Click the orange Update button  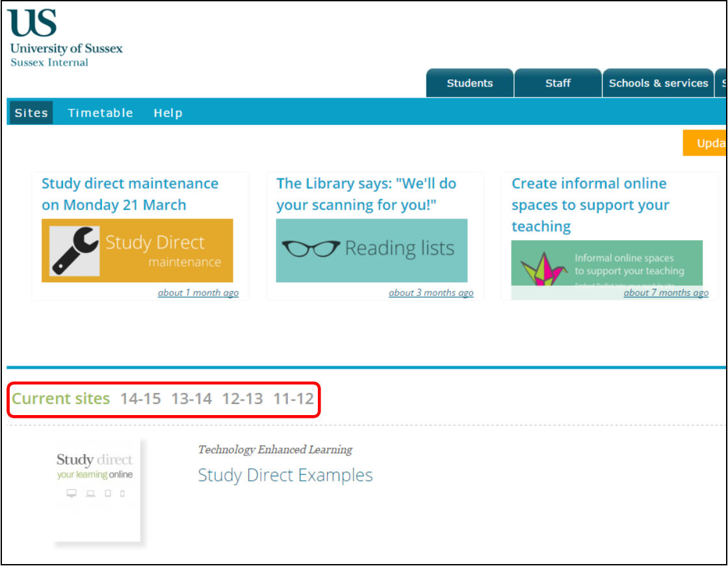pyautogui.click(x=705, y=142)
